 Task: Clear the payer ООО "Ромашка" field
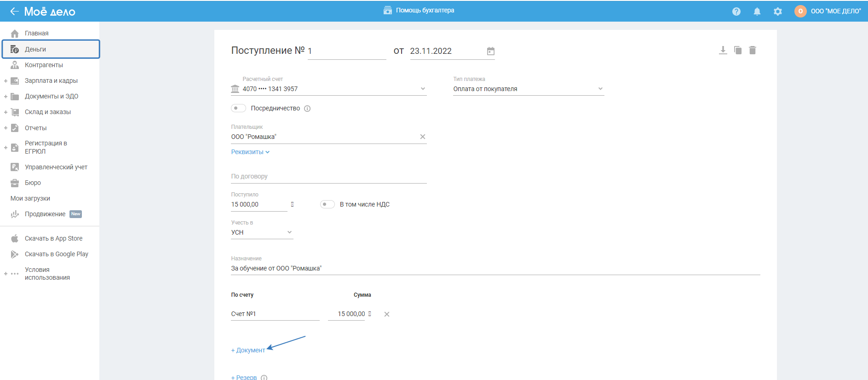[422, 137]
